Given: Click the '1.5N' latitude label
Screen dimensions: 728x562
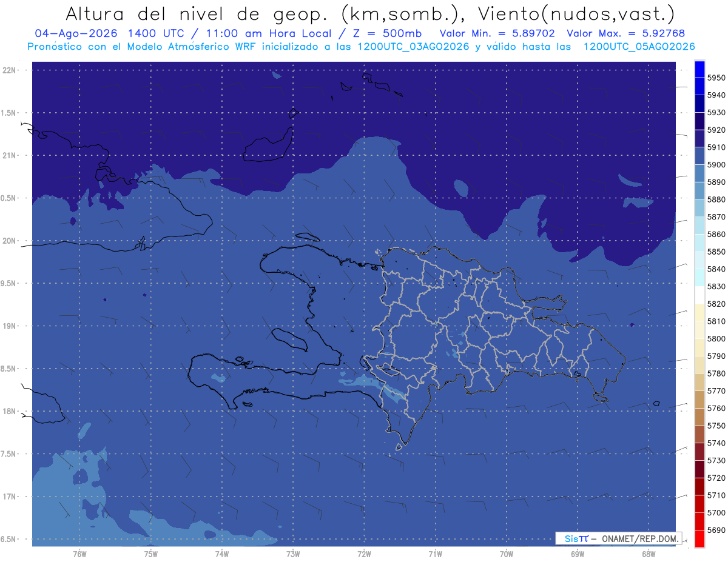Looking at the screenshot, I should tap(10, 113).
